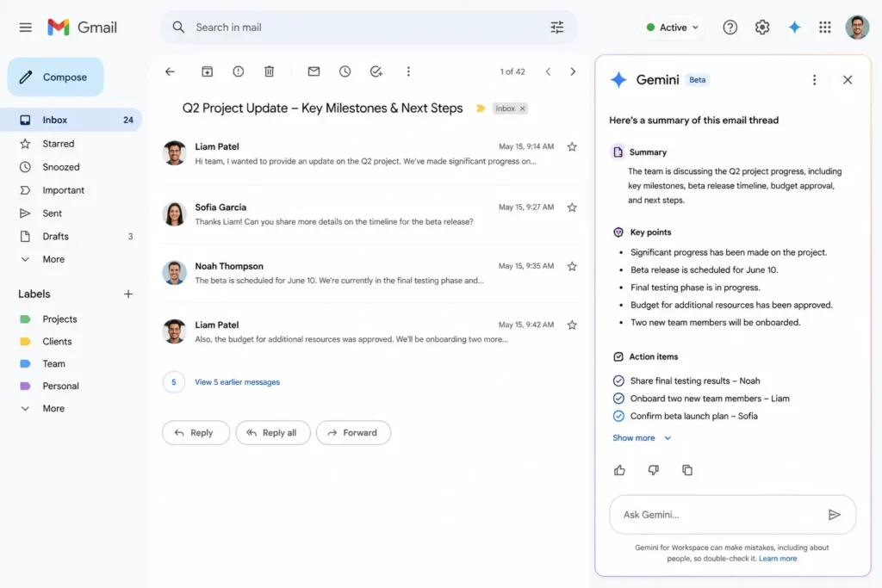The height and width of the screenshot is (588, 882).
Task: Report conversation as spam
Action: 238,71
